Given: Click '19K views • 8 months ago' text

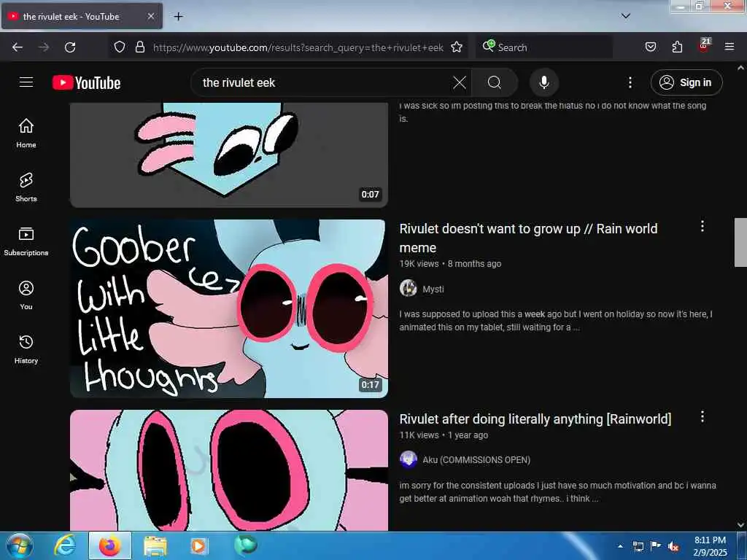Looking at the screenshot, I should [x=450, y=264].
